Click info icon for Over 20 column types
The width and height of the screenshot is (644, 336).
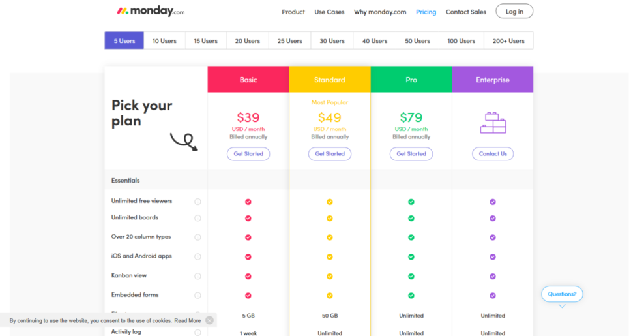click(x=198, y=237)
